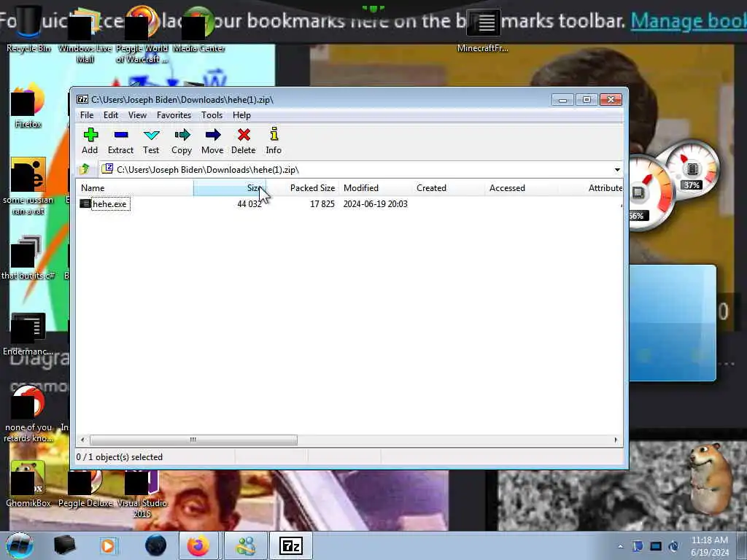
Task: Open the 'that but its c#' desktop icon
Action: click(x=28, y=257)
